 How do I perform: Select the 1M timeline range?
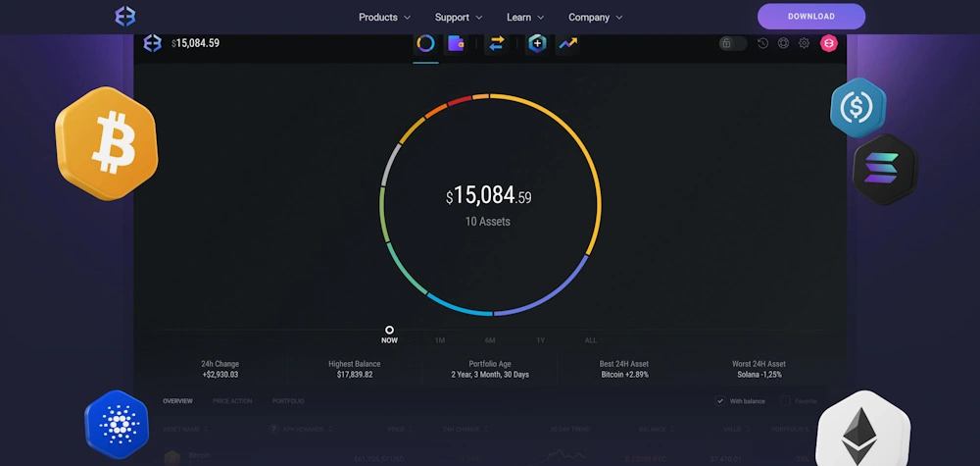pyautogui.click(x=440, y=340)
